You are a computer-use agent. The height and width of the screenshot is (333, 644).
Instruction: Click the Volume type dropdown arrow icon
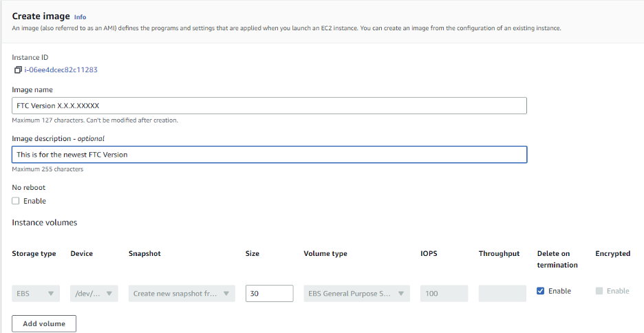coord(401,294)
